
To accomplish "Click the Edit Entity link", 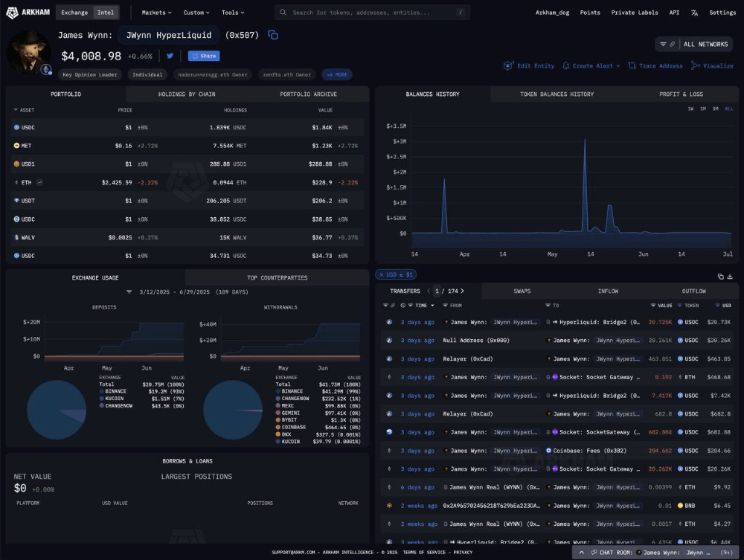I will (529, 66).
